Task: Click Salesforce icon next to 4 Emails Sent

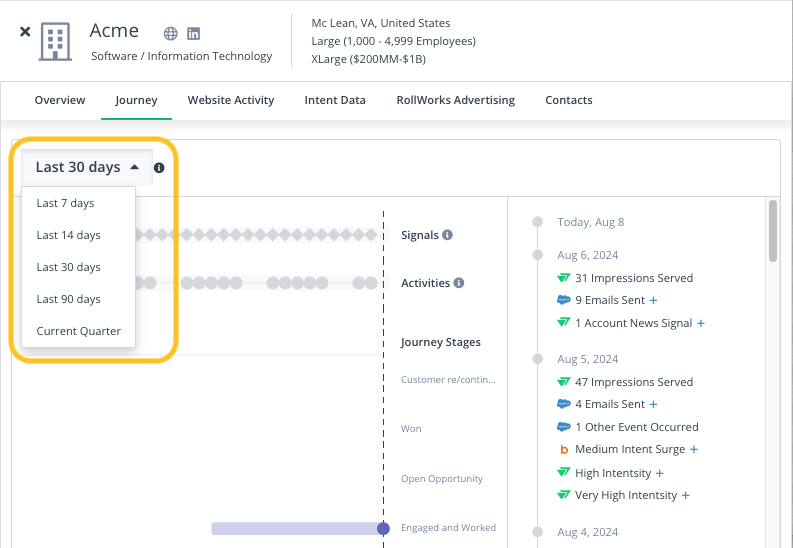Action: pyautogui.click(x=563, y=404)
